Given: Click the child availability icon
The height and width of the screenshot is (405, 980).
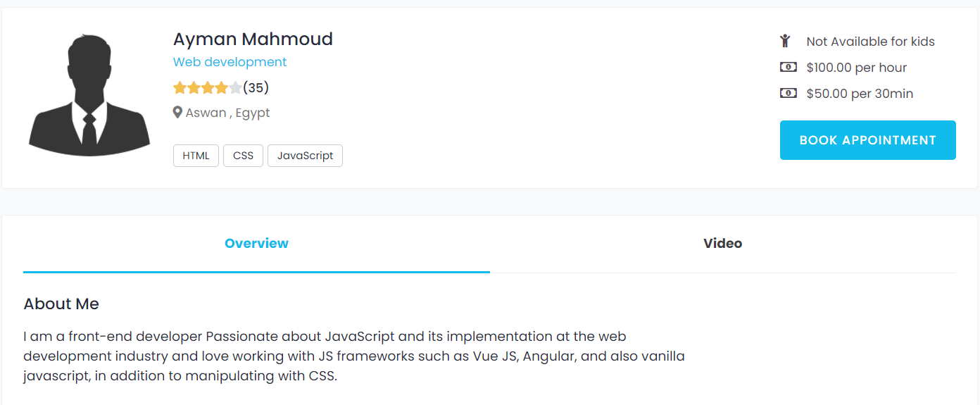Looking at the screenshot, I should 786,42.
